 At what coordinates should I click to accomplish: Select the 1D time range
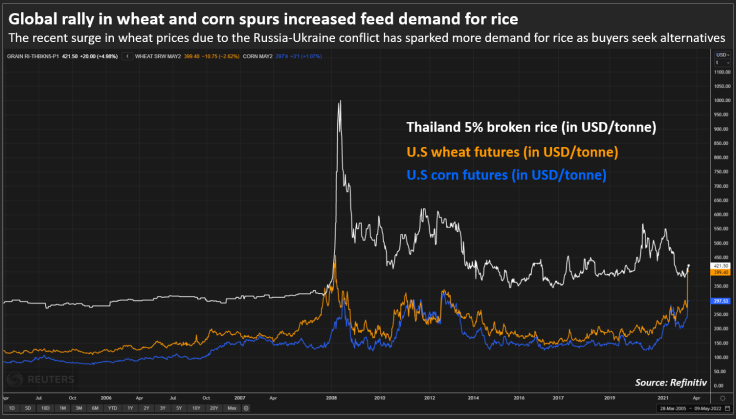pos(12,408)
